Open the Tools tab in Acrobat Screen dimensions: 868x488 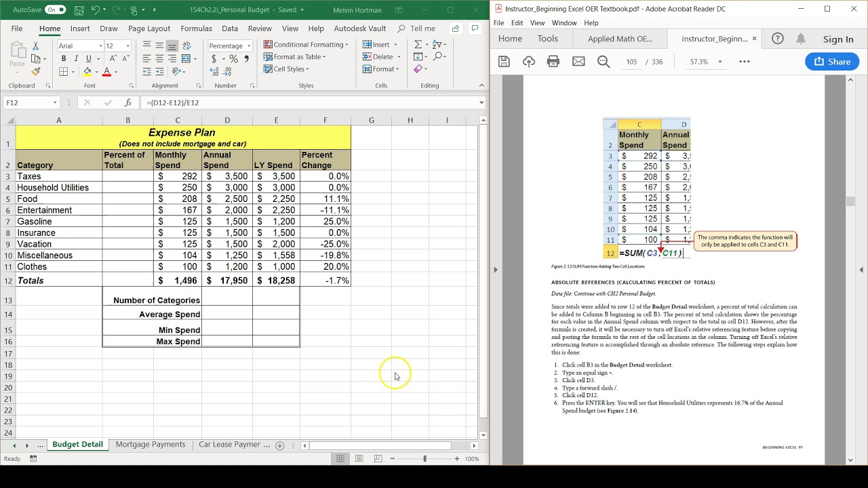pyautogui.click(x=547, y=39)
